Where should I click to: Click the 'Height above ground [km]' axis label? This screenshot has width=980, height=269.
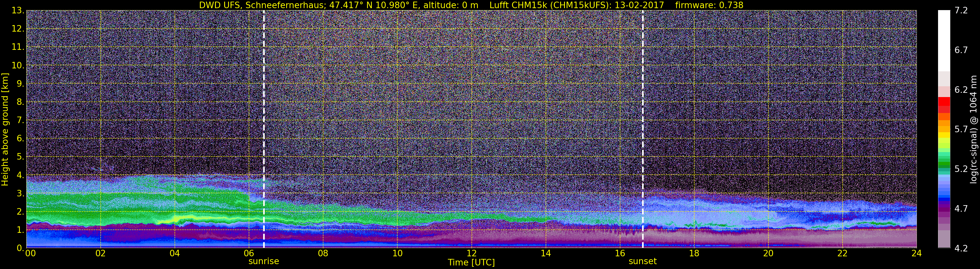(5, 129)
